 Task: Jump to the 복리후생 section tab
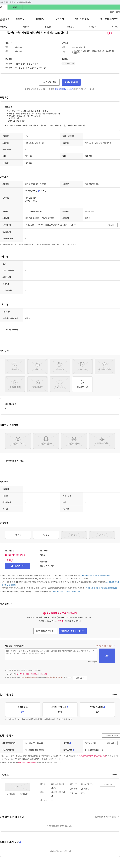70,27
